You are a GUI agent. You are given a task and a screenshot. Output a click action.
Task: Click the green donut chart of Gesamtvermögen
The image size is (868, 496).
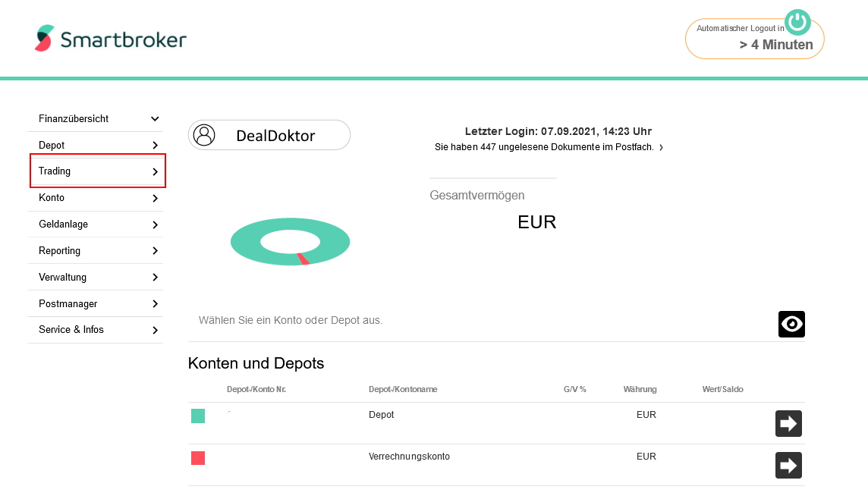click(x=290, y=242)
